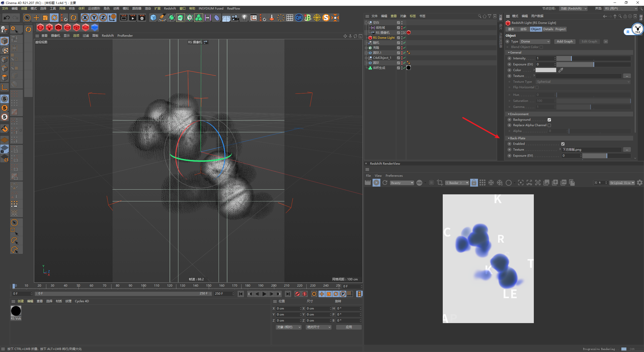Click the Light bulb icon
Screen dimensions: 644x352
click(244, 18)
